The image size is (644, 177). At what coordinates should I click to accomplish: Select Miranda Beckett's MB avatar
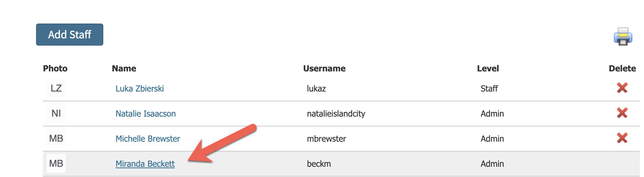click(x=56, y=163)
